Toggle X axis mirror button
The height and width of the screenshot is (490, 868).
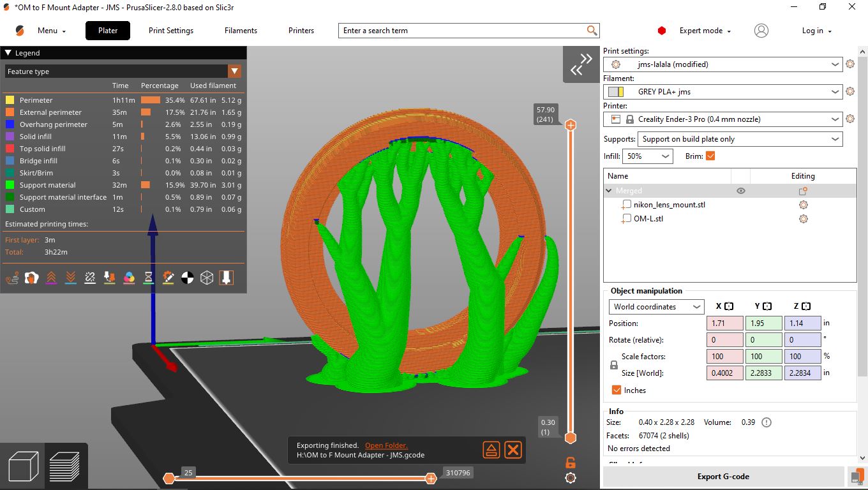click(x=729, y=306)
